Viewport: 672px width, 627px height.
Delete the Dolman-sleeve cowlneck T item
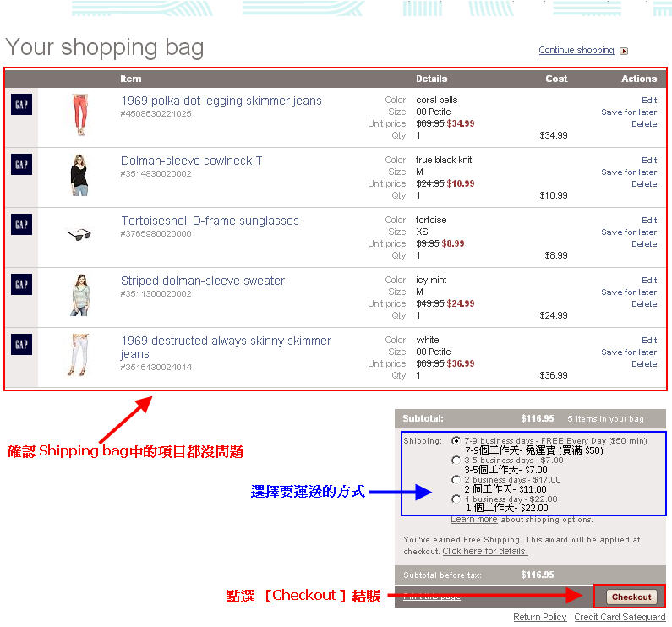tap(644, 184)
